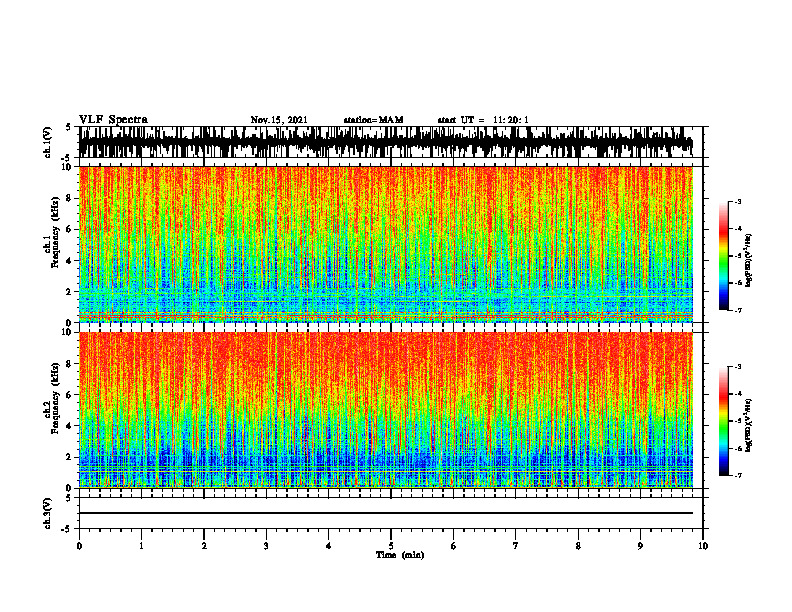Click the '-3' label on ch.1 color bar

(x=738, y=202)
